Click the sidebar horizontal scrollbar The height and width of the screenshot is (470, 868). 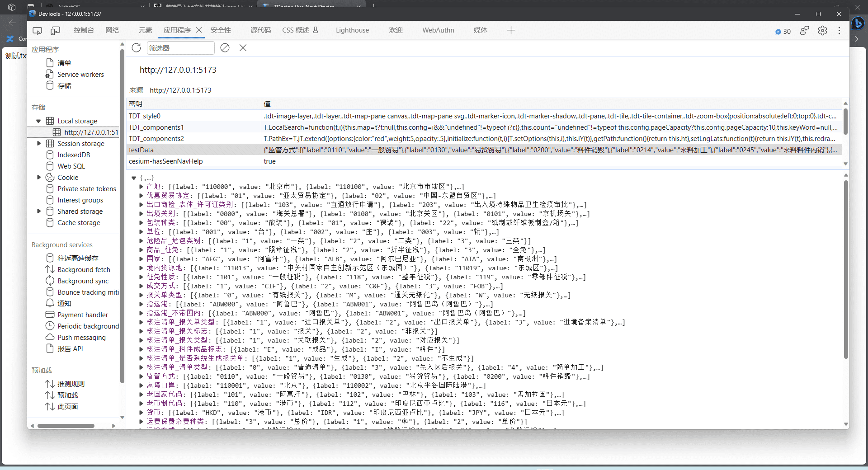pyautogui.click(x=66, y=426)
